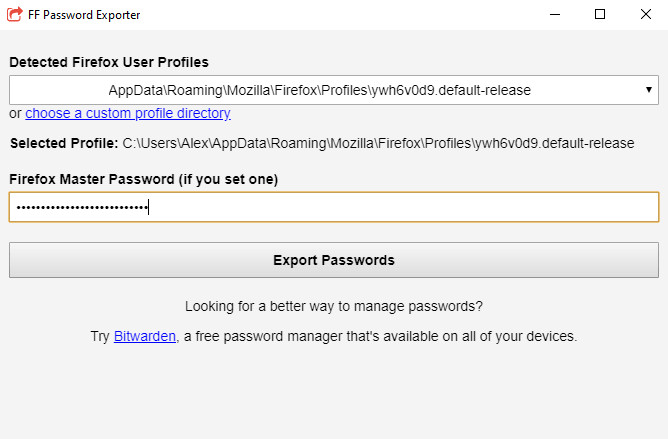
Task: Maximize the application window
Action: [600, 15]
